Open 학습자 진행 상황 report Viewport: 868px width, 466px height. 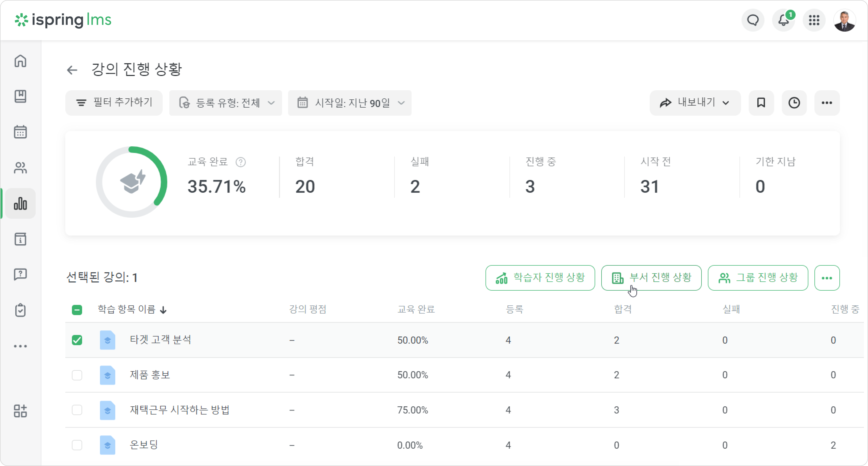pyautogui.click(x=540, y=278)
